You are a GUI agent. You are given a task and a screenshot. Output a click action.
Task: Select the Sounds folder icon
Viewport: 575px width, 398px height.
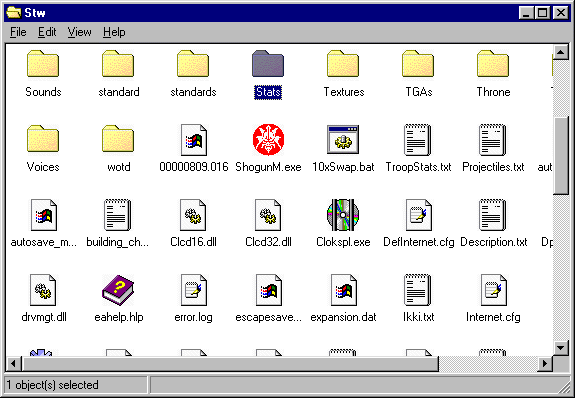point(43,64)
